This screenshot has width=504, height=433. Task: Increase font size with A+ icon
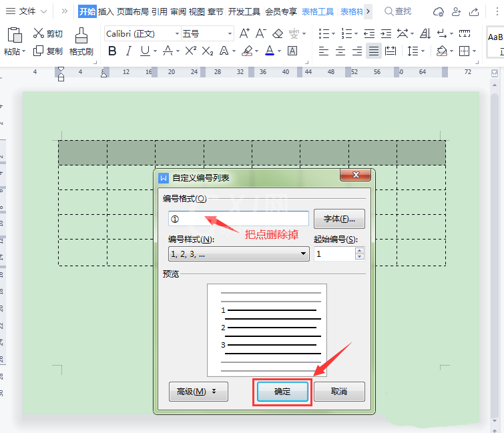click(244, 33)
